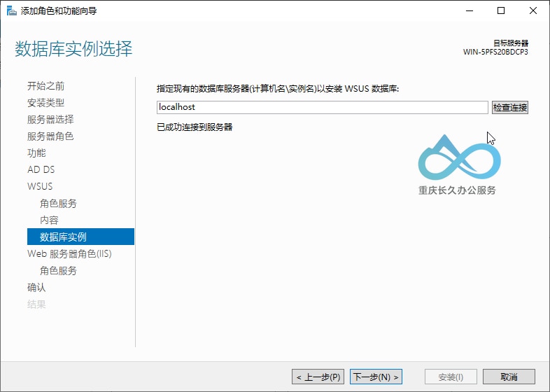Open Web 服务器角色(IIS) step
The image size is (550, 392).
69,253
